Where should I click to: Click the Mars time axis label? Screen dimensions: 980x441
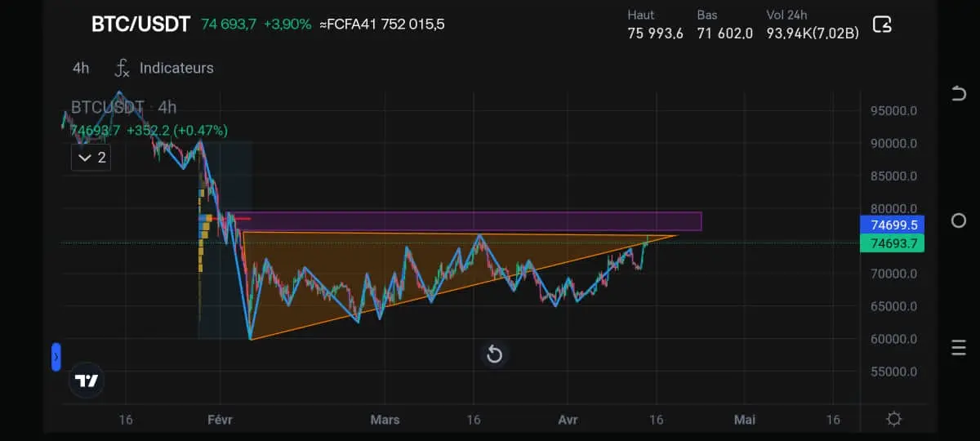pyautogui.click(x=385, y=420)
